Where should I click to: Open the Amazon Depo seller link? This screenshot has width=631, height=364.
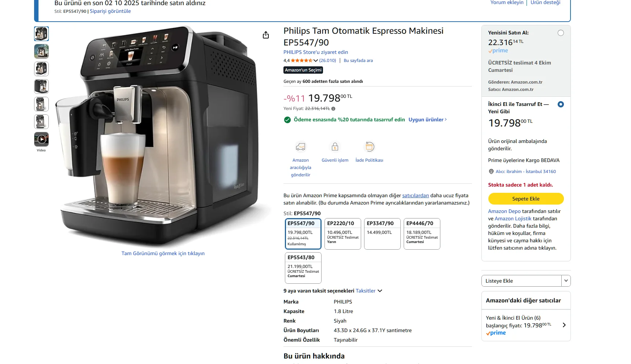point(504,211)
